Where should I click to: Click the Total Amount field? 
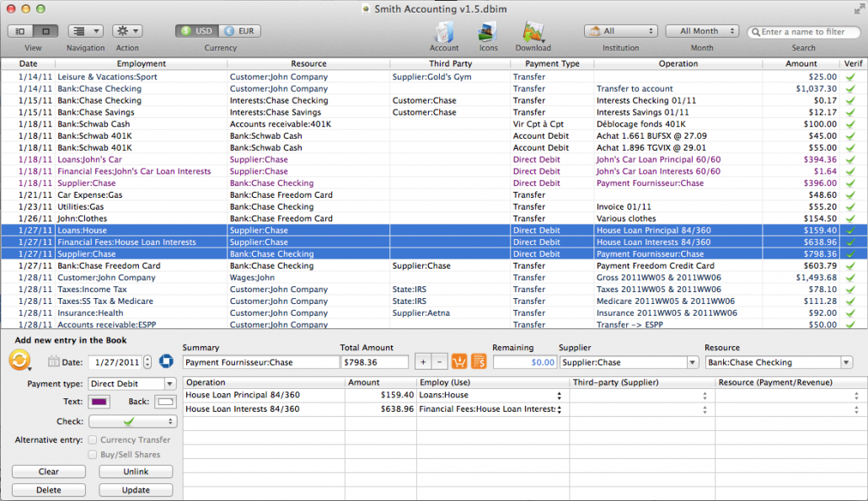click(375, 362)
